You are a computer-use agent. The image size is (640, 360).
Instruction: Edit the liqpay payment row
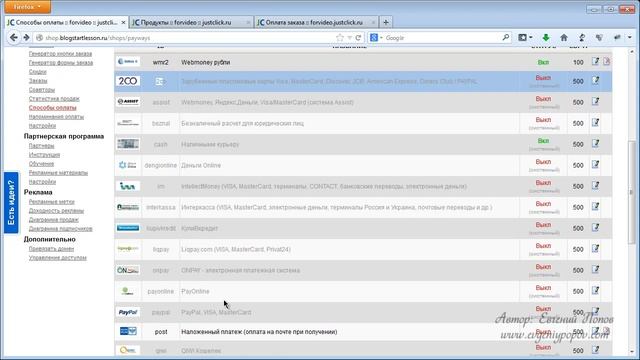pyautogui.click(x=596, y=249)
